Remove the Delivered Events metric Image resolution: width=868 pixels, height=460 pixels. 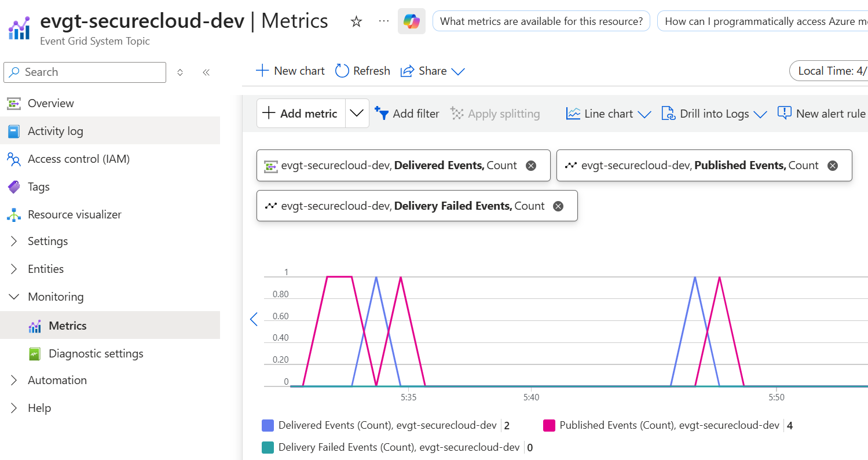(530, 166)
